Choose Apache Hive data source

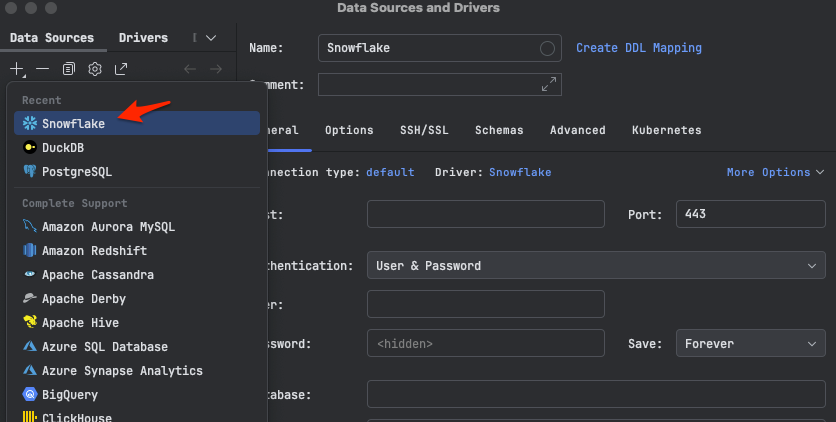click(137, 322)
